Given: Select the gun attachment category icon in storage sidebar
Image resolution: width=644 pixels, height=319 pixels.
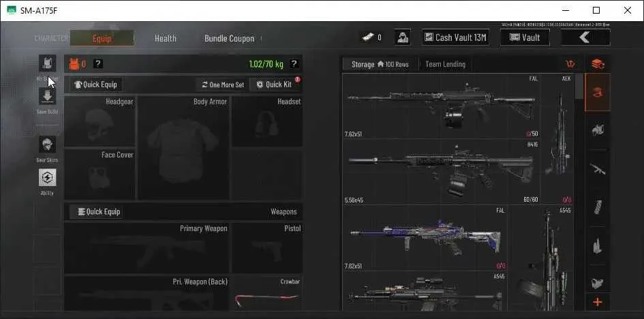Looking at the screenshot, I should [598, 245].
